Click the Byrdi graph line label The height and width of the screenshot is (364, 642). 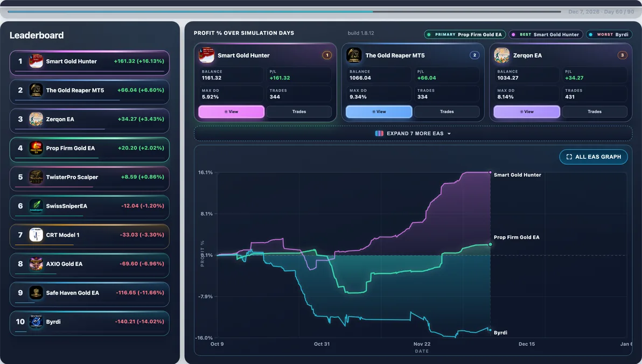(x=500, y=332)
